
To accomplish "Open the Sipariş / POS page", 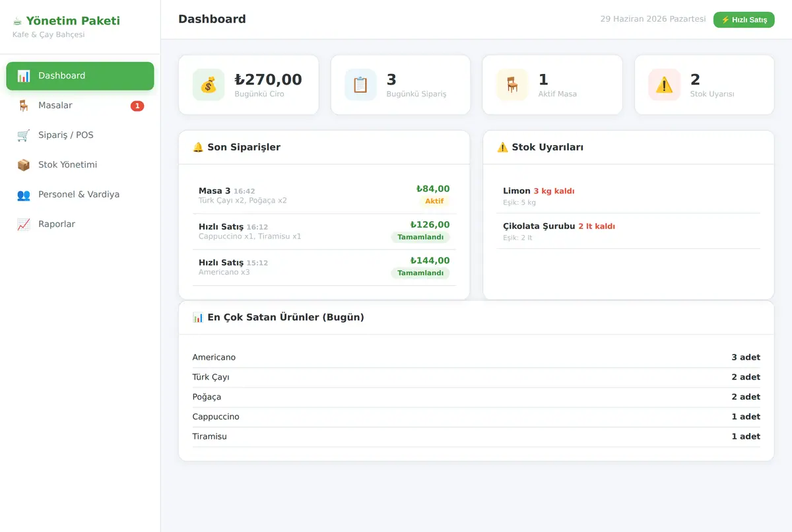I will click(x=80, y=135).
